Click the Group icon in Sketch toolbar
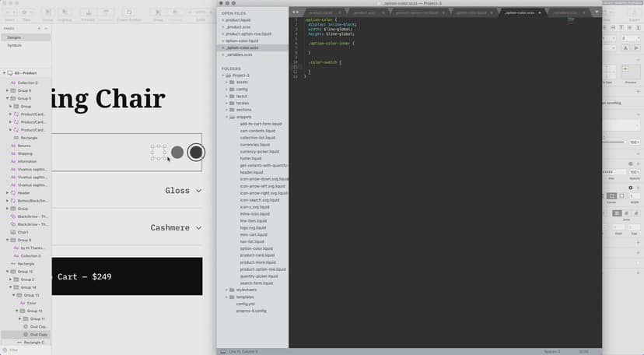Viewport: 644px width, 355px height. [x=158, y=15]
